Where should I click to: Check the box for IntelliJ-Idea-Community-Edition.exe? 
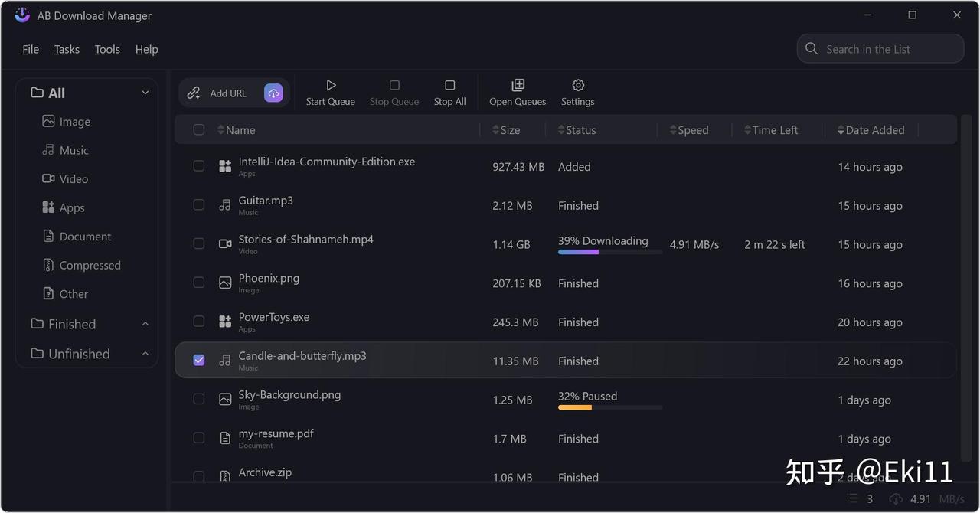[x=199, y=166]
